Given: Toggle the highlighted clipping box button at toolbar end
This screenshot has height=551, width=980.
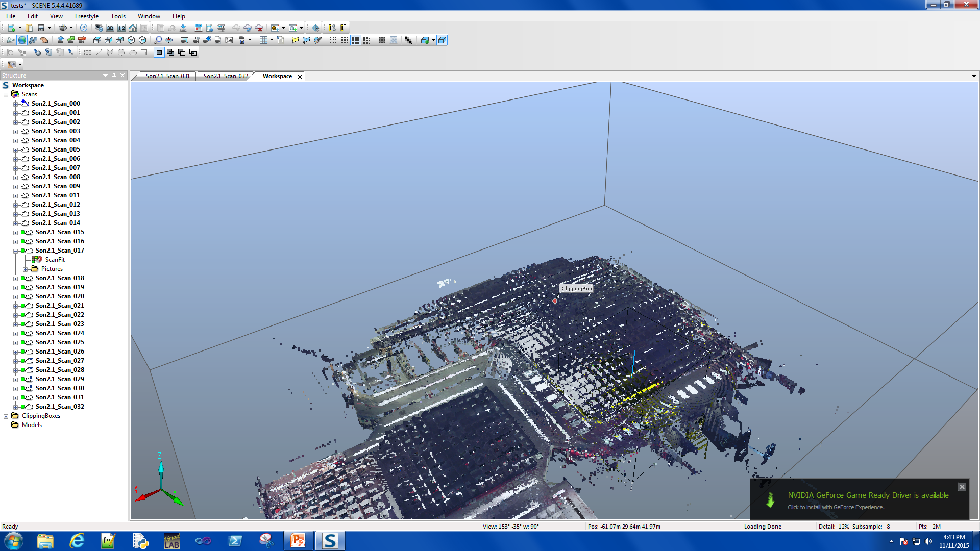Looking at the screenshot, I should [442, 40].
